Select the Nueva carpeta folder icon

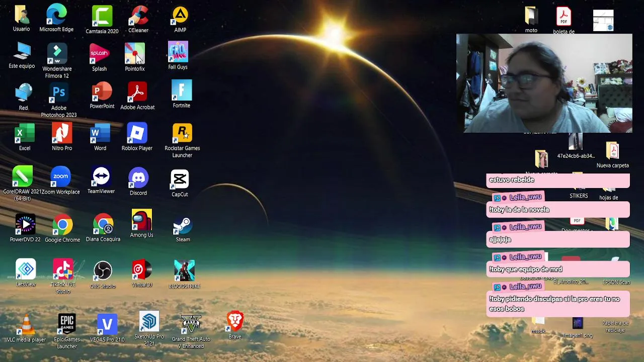612,151
